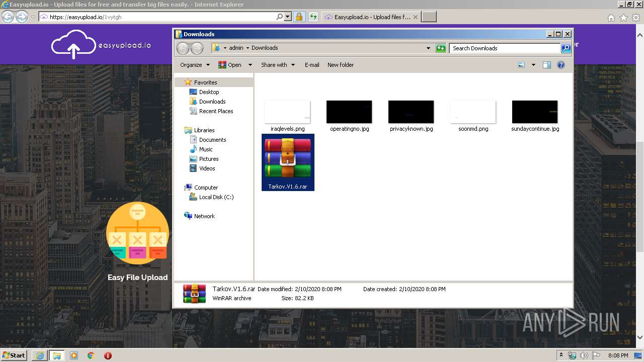This screenshot has height=362, width=644.
Task: Select the privacyknown.jpg thumbnail
Action: [x=411, y=112]
